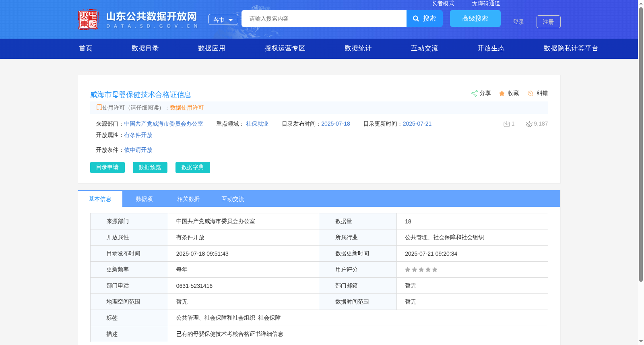Open 数据统计 navigation item
644x345 pixels.
coord(358,48)
